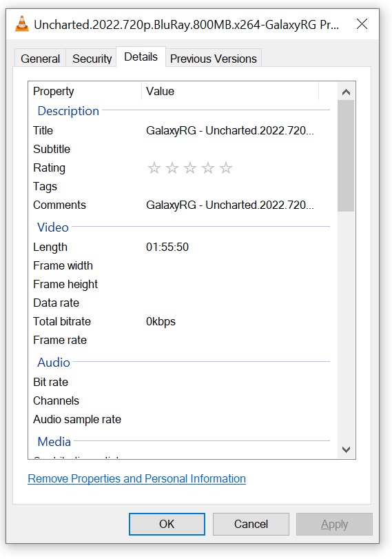Select the Total bitrate property label

pos(62,321)
